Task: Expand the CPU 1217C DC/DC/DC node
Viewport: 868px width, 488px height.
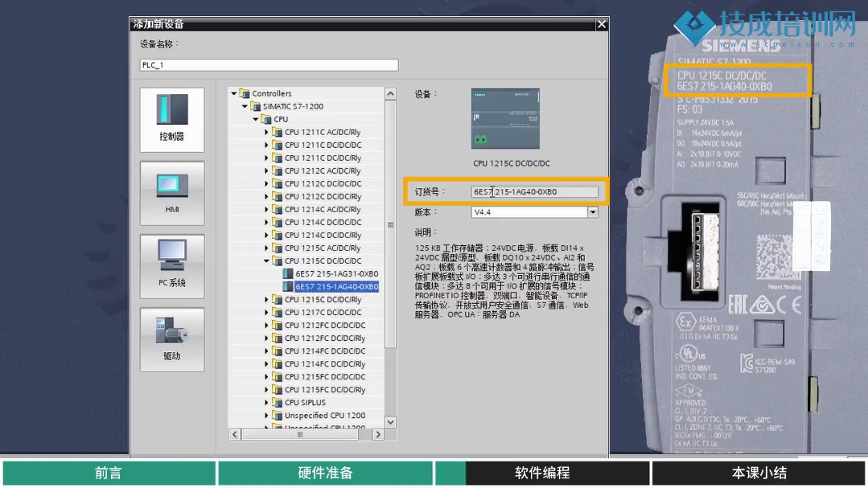Action: point(266,313)
